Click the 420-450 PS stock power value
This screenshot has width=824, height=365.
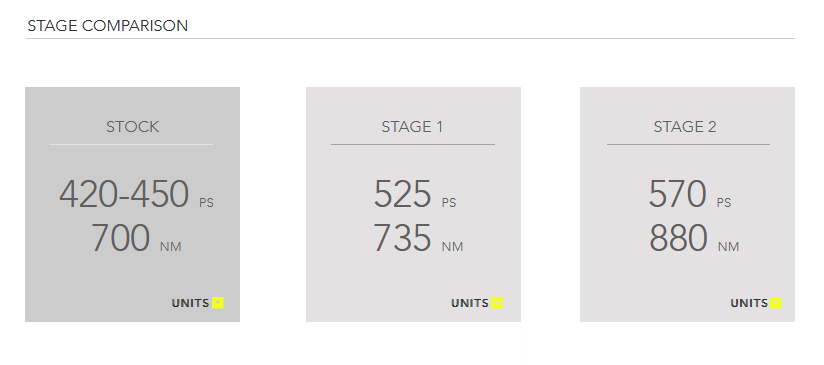pyautogui.click(x=136, y=194)
